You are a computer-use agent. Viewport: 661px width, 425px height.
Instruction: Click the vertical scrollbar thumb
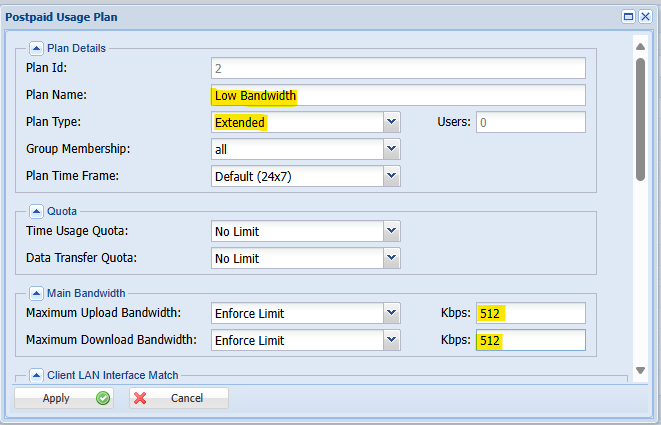click(640, 119)
